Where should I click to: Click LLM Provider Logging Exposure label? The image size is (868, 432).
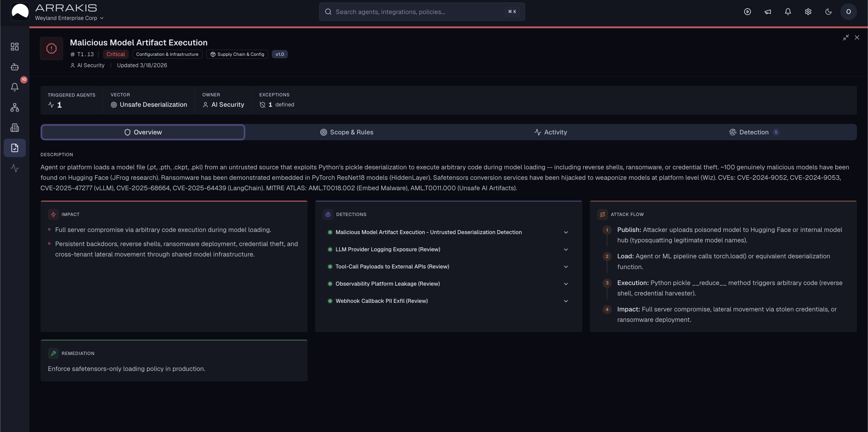pos(388,249)
